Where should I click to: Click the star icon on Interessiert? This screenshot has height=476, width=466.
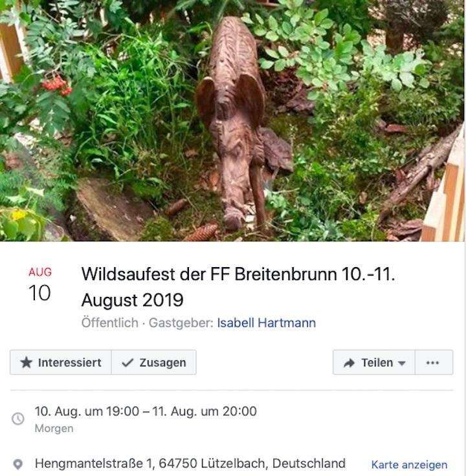(x=26, y=362)
